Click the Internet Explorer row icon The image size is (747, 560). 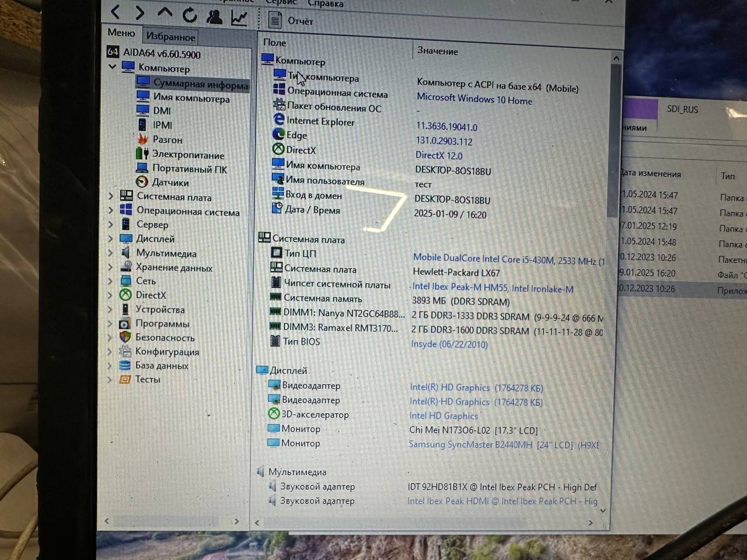(x=279, y=120)
